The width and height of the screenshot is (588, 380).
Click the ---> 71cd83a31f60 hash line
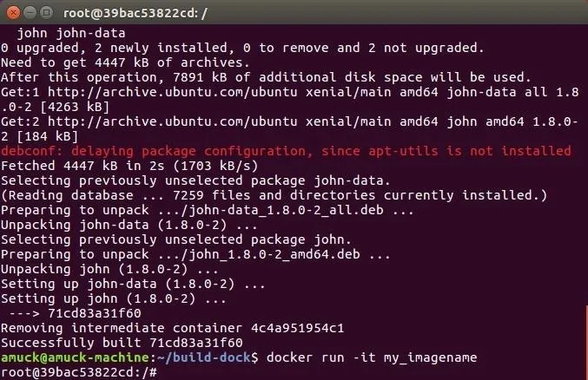coord(75,313)
